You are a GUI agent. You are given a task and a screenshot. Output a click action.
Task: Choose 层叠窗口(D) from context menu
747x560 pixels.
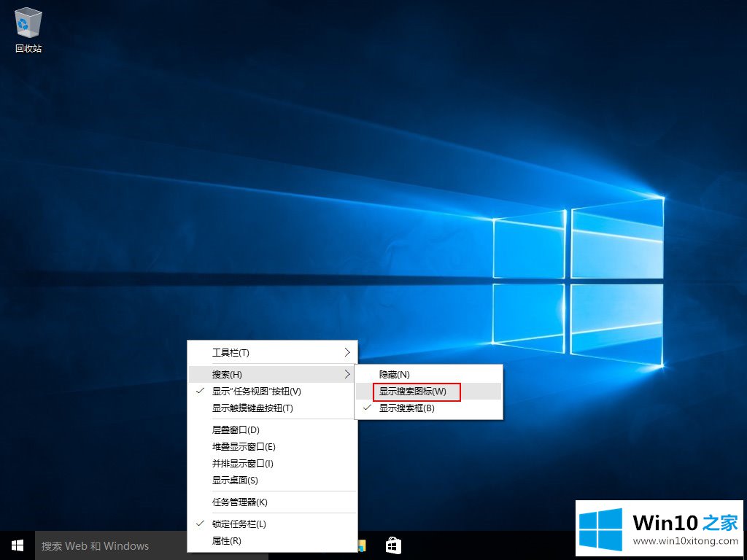click(273, 430)
